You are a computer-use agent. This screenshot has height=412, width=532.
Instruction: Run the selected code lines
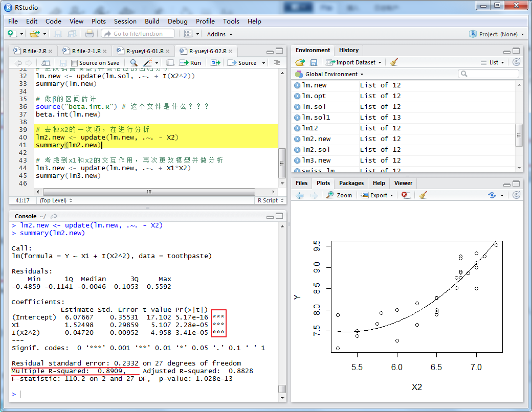pos(190,63)
